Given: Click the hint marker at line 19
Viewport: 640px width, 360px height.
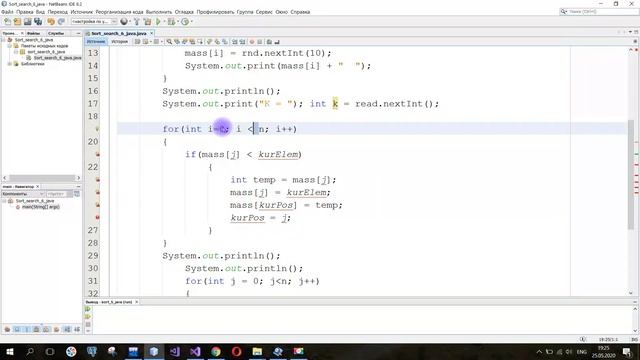Looking at the screenshot, I should click(x=97, y=129).
